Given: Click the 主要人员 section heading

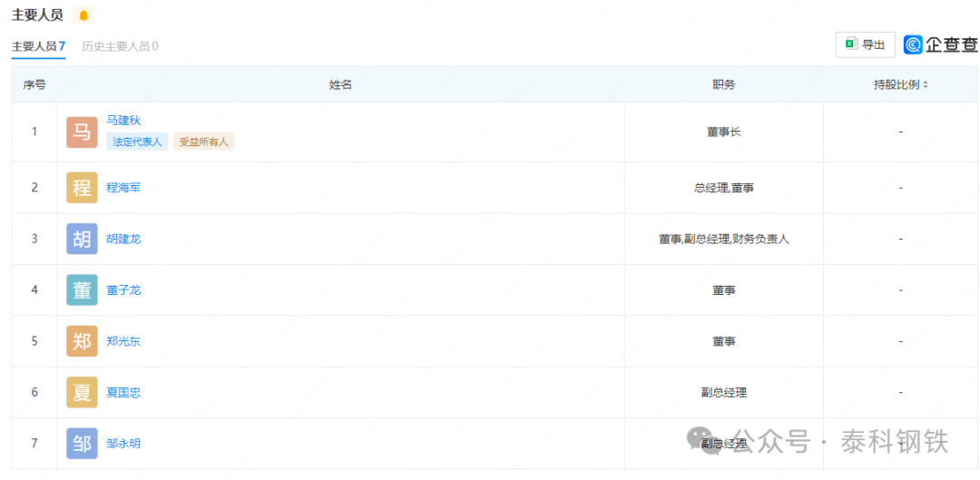Looking at the screenshot, I should pyautogui.click(x=37, y=15).
